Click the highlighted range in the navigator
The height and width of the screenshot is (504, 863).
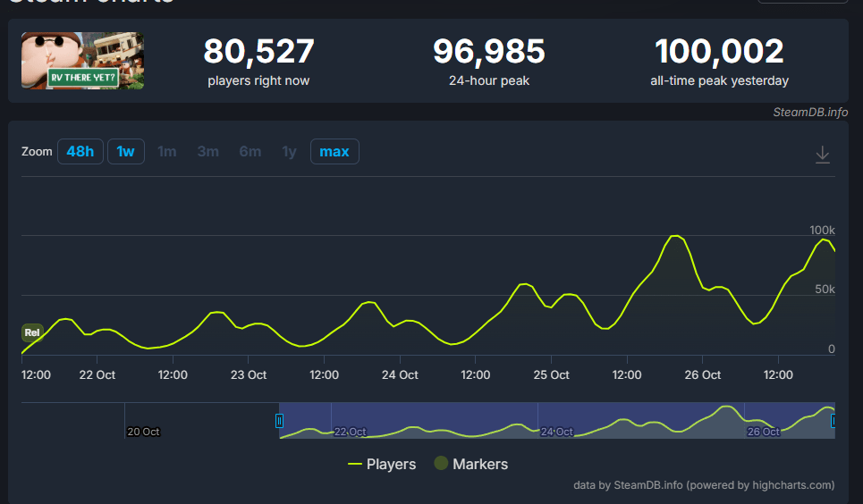click(x=554, y=421)
